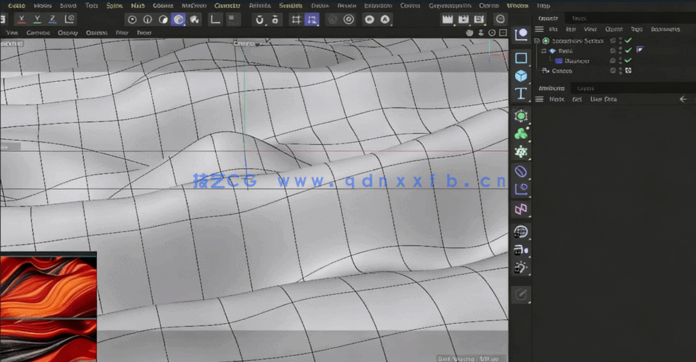Toggle Displacer visibility dots
Viewport: 696px width, 362px height.
621,61
